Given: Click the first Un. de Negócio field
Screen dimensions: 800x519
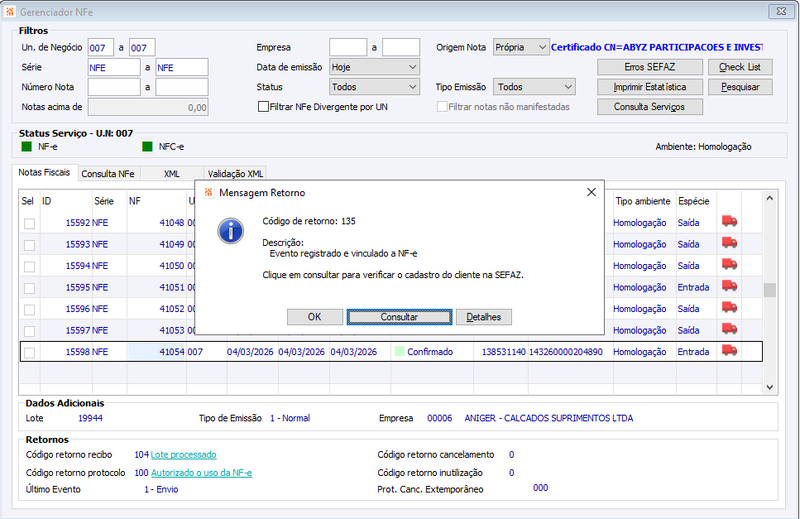Looking at the screenshot, I should (x=101, y=47).
